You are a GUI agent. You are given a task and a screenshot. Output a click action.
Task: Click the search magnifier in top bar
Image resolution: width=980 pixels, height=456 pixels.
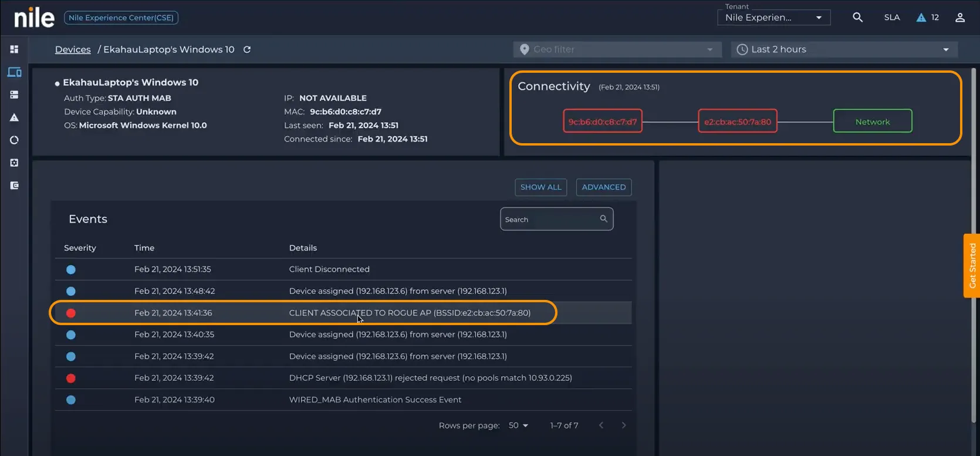click(x=857, y=18)
